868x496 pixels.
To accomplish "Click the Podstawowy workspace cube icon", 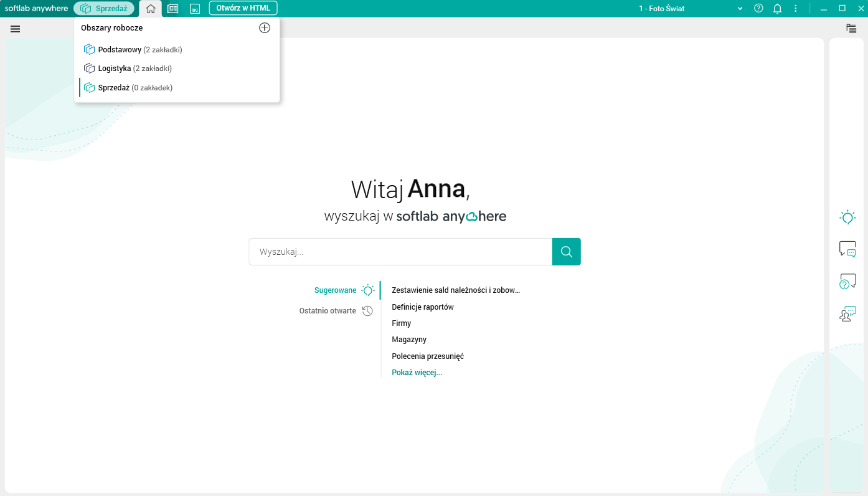I will coord(89,49).
